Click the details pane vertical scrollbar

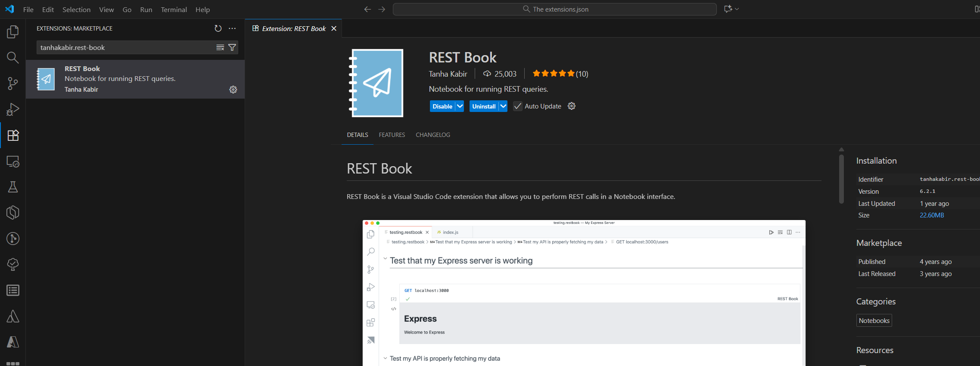pos(841,179)
